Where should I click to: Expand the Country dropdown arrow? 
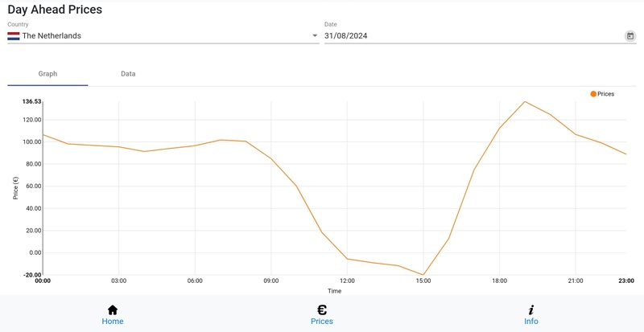tap(315, 36)
